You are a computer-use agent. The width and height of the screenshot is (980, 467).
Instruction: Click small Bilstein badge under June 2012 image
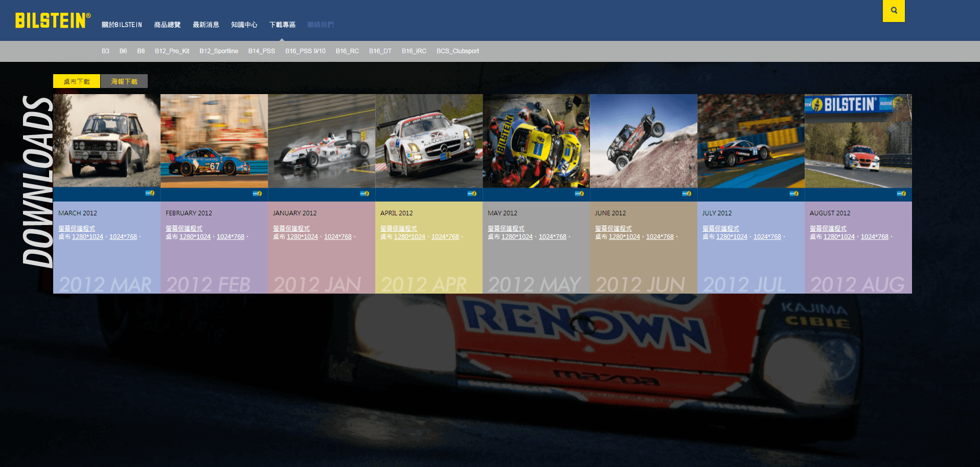click(687, 193)
